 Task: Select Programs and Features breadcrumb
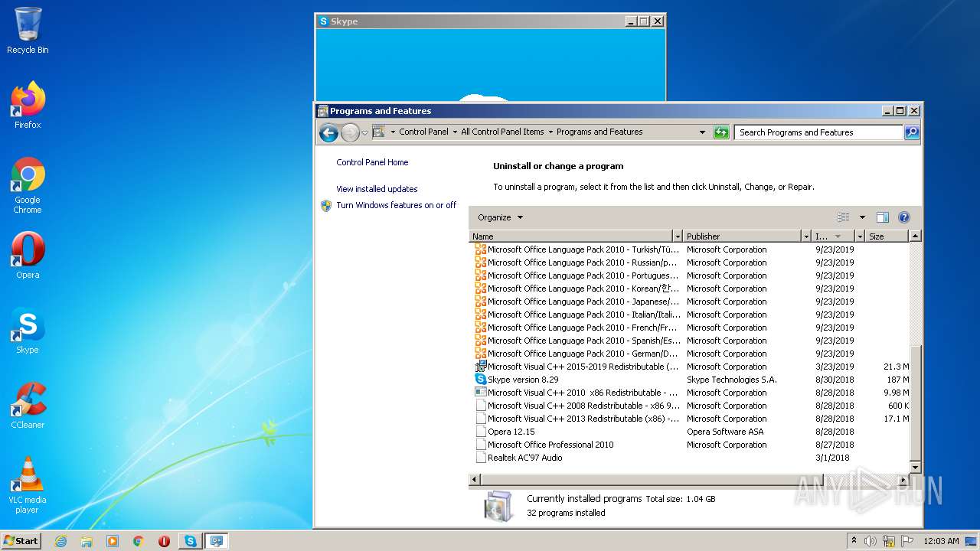(599, 132)
